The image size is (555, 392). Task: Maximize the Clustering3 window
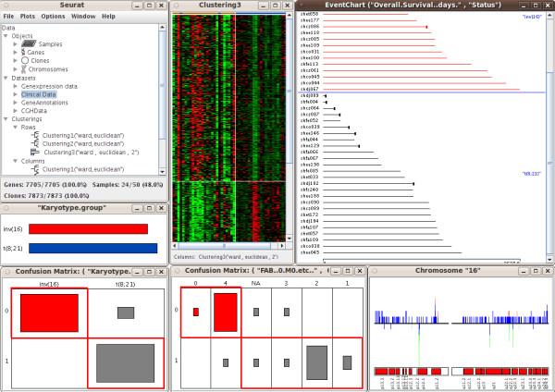click(276, 6)
